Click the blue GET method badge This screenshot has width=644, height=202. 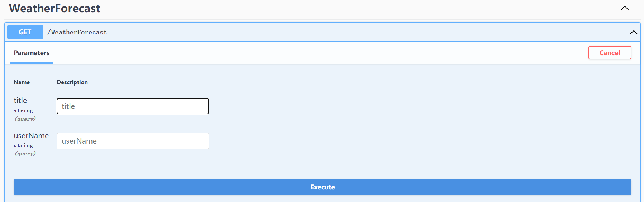click(25, 32)
